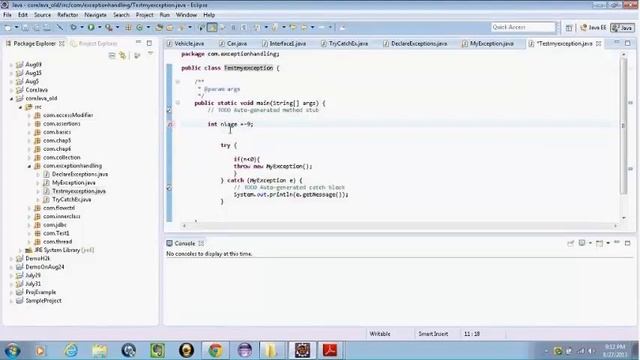Screen dimensions: 640x360
Task: Expand the JRE System Library node
Action: click(20, 250)
